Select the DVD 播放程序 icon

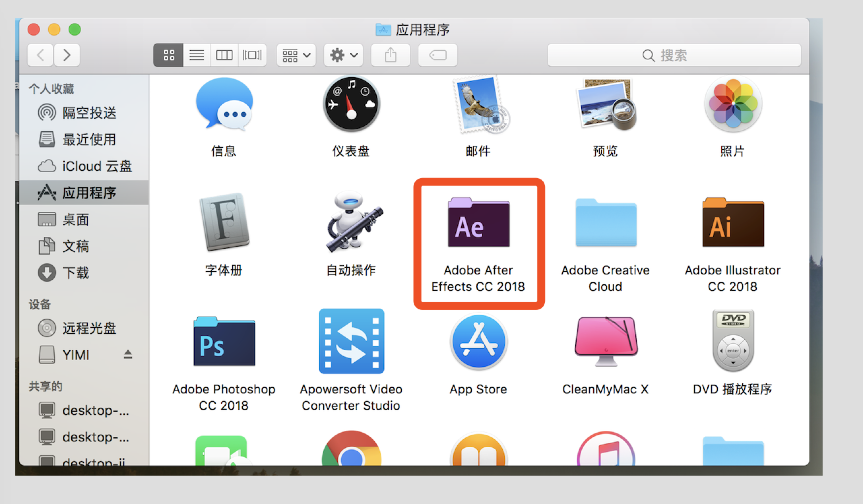point(733,341)
